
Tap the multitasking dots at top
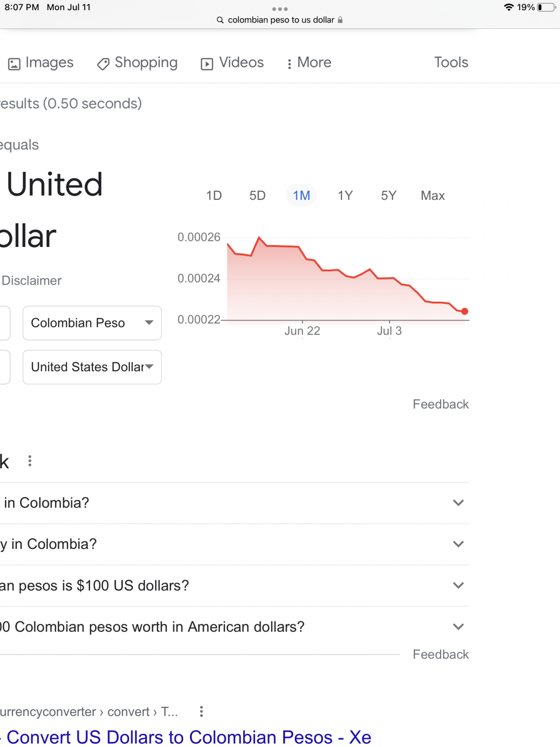(x=280, y=9)
